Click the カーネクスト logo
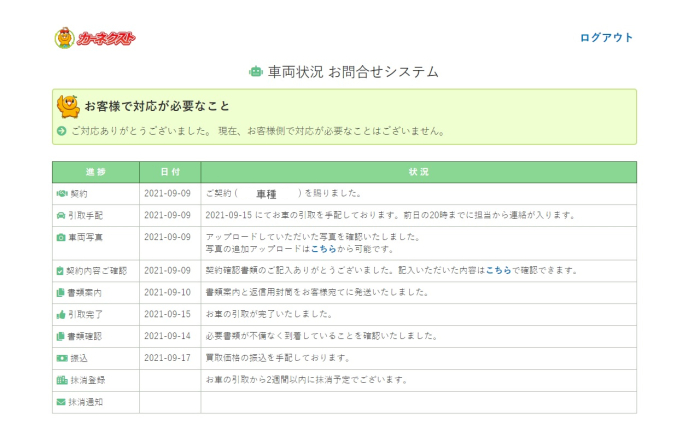700x423 pixels. [x=94, y=39]
